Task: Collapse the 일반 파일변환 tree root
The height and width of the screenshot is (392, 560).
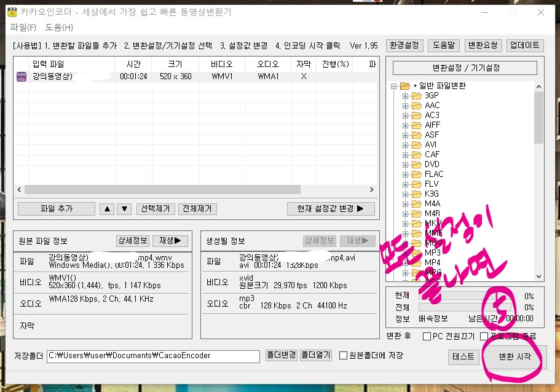Action: [393, 86]
